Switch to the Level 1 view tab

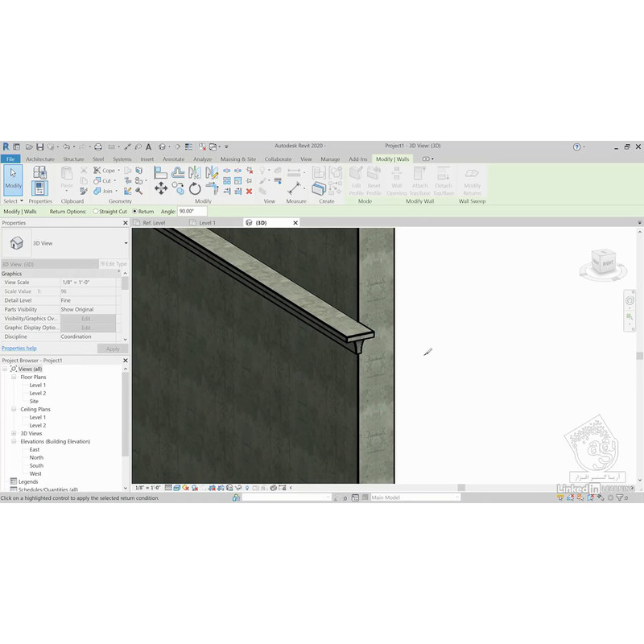tap(207, 223)
